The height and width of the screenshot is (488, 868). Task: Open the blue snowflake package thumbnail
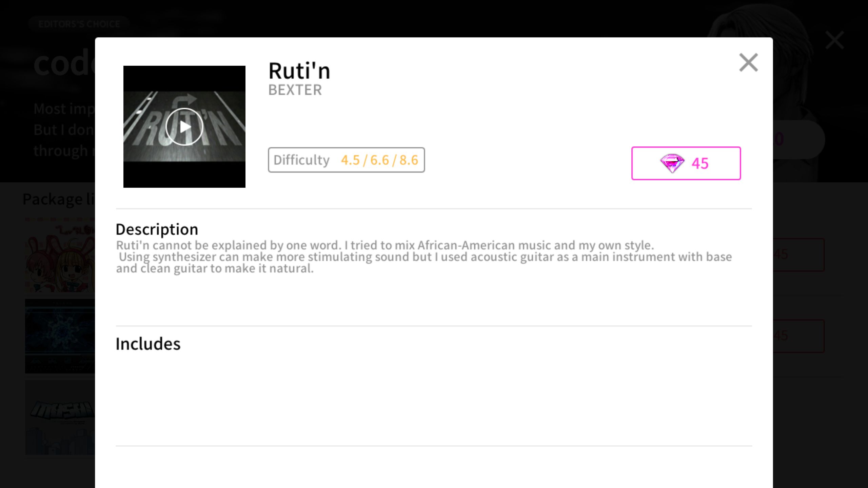[x=60, y=336]
